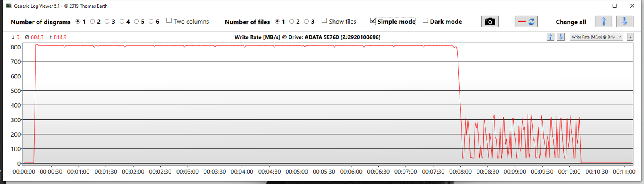Open the Write Rate sensor dropdown
Screen dimensions: 644x184
pyautogui.click(x=596, y=37)
